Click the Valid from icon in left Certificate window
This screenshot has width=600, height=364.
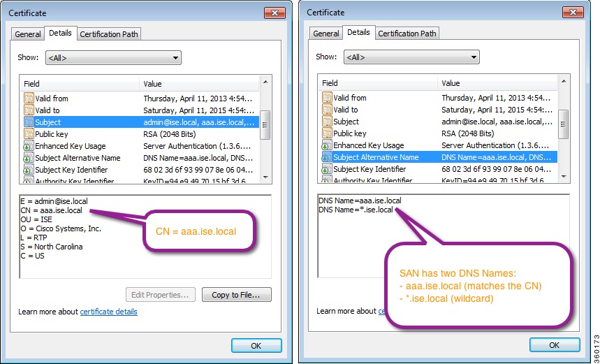pyautogui.click(x=29, y=99)
